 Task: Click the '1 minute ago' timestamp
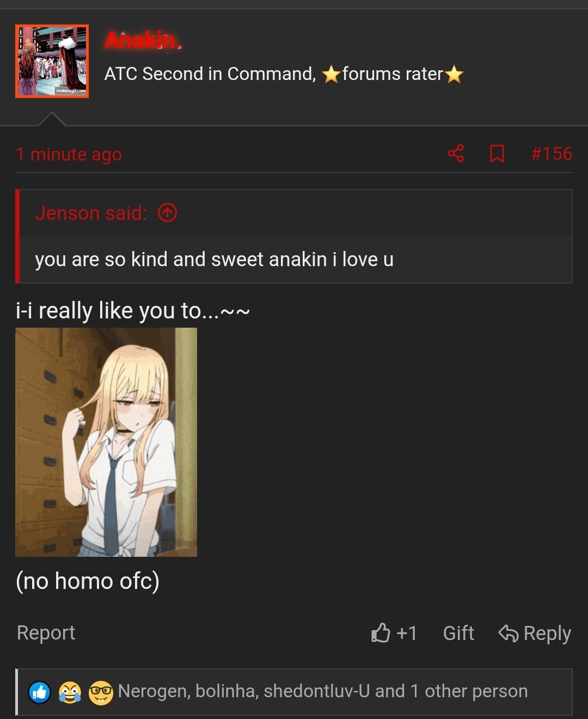pyautogui.click(x=69, y=155)
